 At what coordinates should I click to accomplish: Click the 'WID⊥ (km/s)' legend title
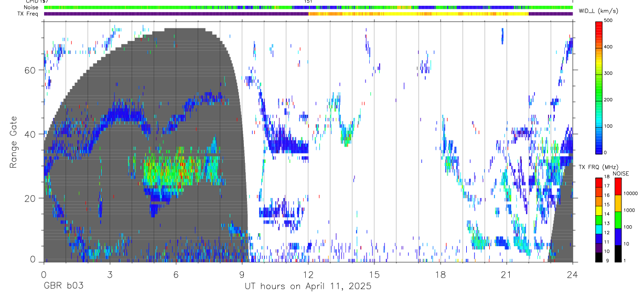(x=600, y=11)
